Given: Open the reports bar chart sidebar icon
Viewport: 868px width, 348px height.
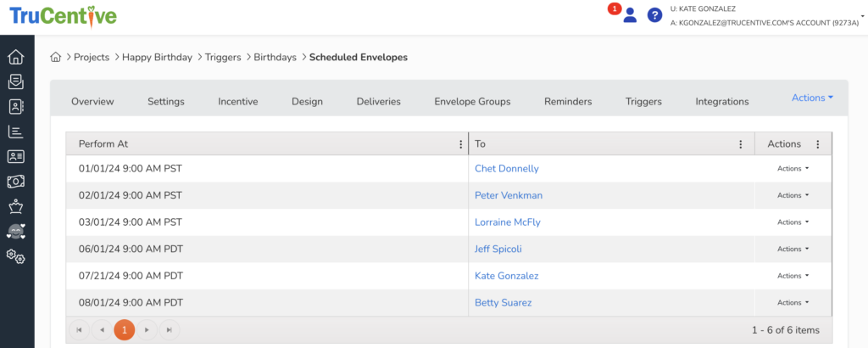Looking at the screenshot, I should tap(15, 132).
